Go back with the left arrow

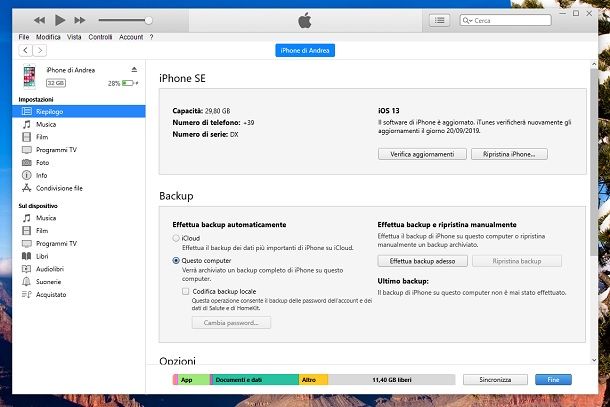[25, 50]
